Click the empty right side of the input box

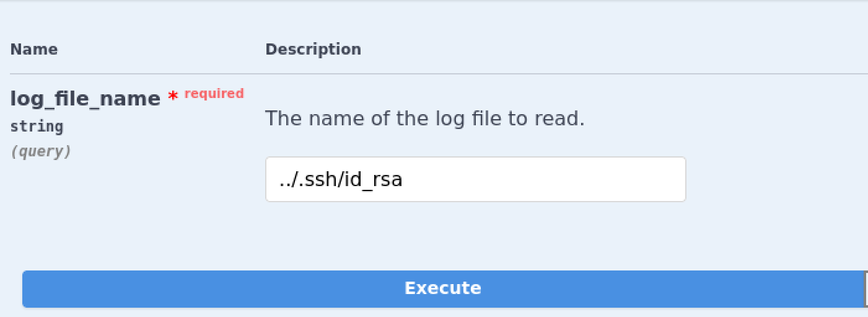click(x=589, y=179)
